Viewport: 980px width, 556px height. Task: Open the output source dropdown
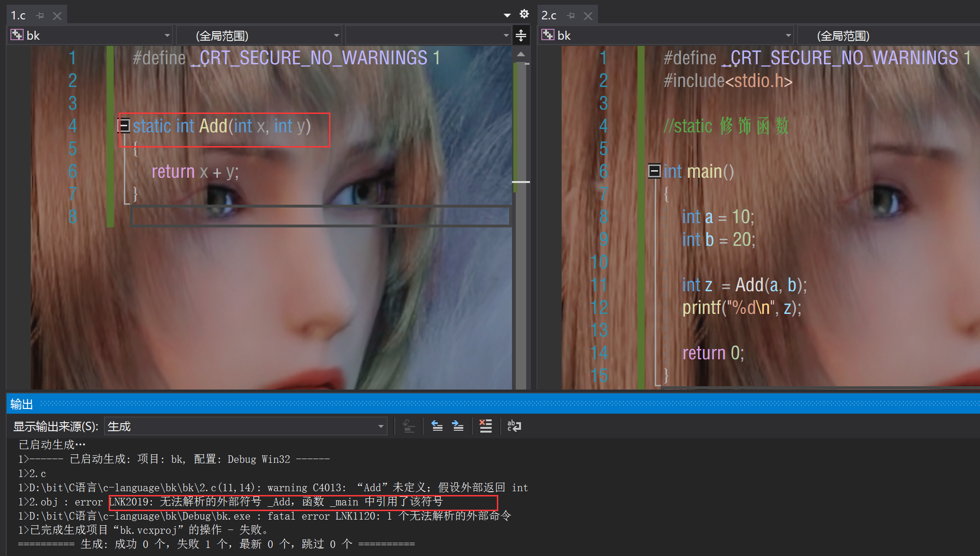coord(381,426)
